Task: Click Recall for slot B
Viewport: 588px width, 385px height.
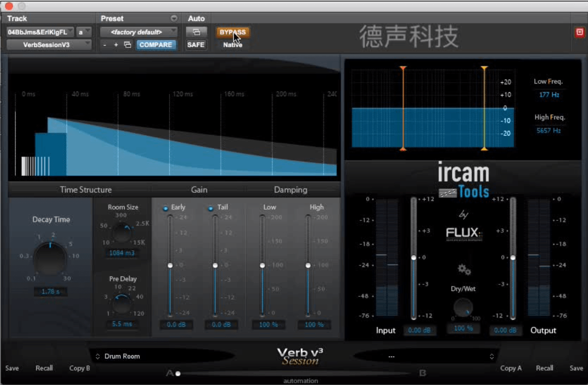Action: tap(545, 368)
